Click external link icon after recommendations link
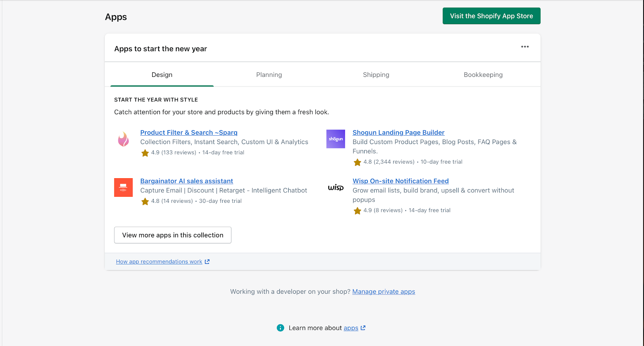This screenshot has width=644, height=346. click(x=207, y=262)
